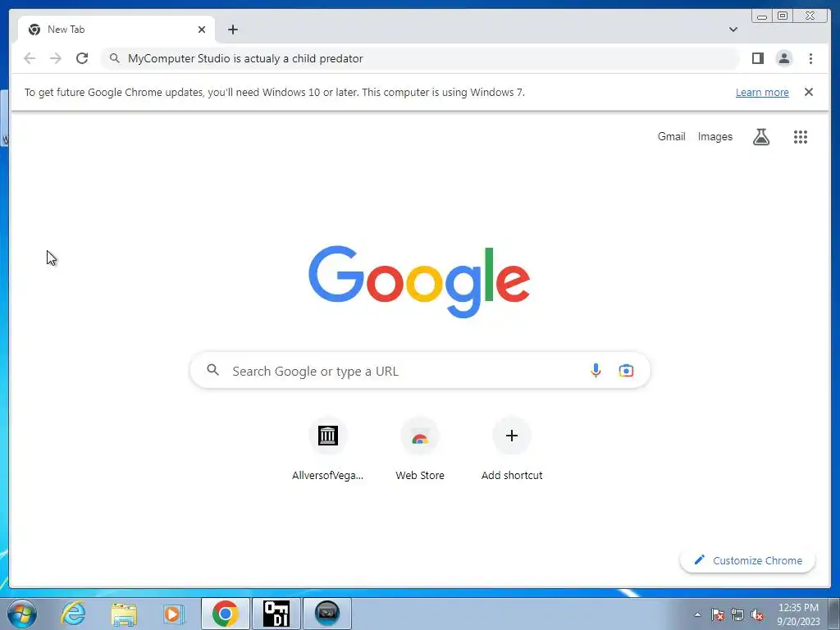Image resolution: width=840 pixels, height=630 pixels.
Task: Open Chrome's three-dot menu
Action: pyautogui.click(x=810, y=58)
